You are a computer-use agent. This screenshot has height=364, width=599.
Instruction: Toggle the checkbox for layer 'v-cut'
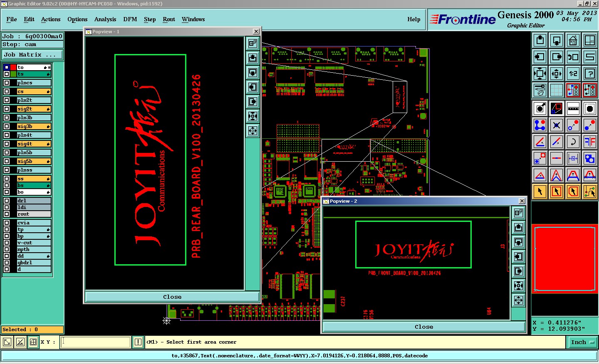point(7,243)
